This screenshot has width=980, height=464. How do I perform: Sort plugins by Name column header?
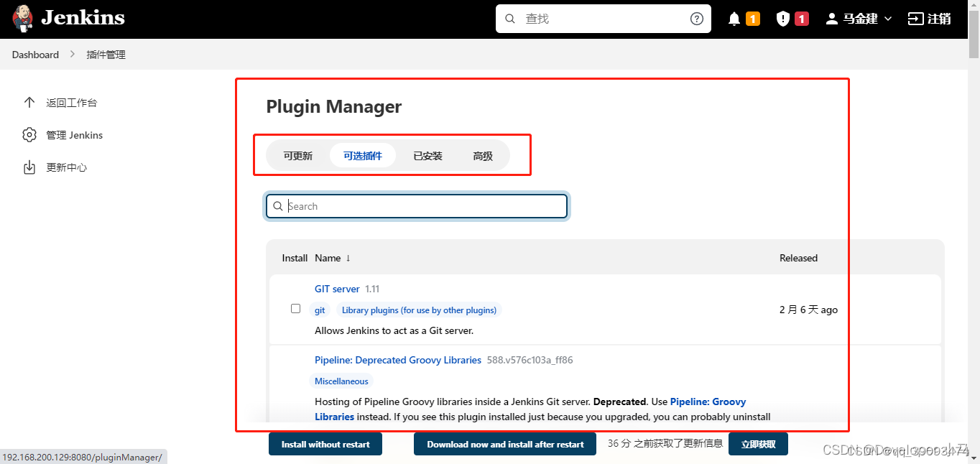[x=333, y=258]
